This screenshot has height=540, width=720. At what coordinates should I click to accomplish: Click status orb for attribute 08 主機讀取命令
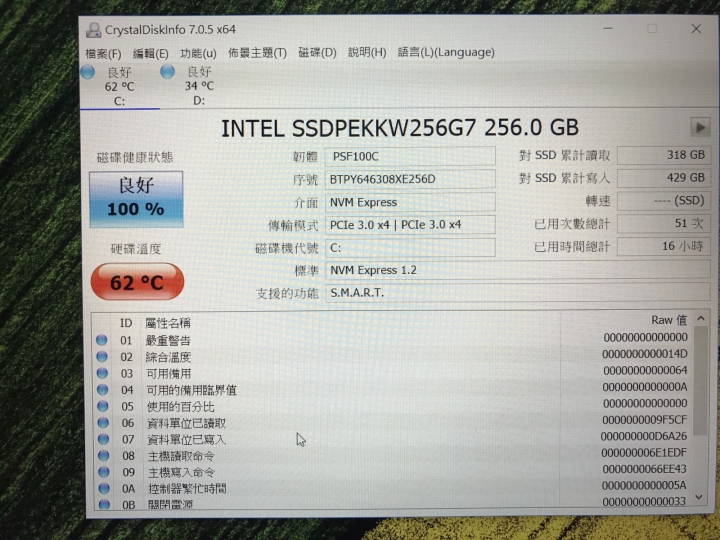pos(104,456)
